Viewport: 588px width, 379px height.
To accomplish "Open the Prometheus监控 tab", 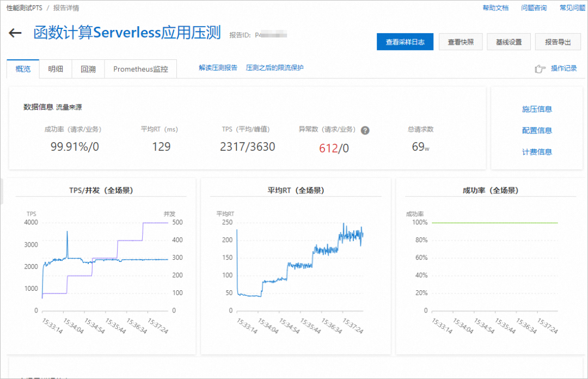I will tap(140, 69).
